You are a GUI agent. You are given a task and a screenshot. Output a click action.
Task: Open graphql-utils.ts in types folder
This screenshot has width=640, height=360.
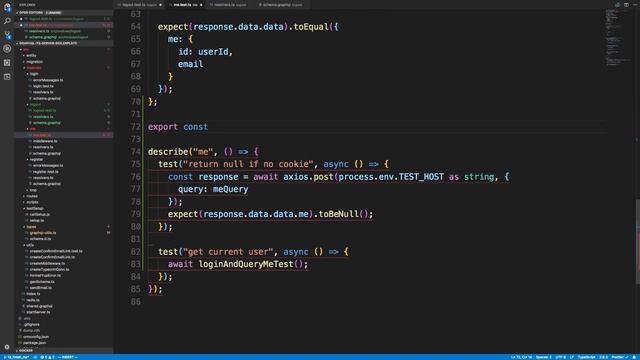click(43, 233)
